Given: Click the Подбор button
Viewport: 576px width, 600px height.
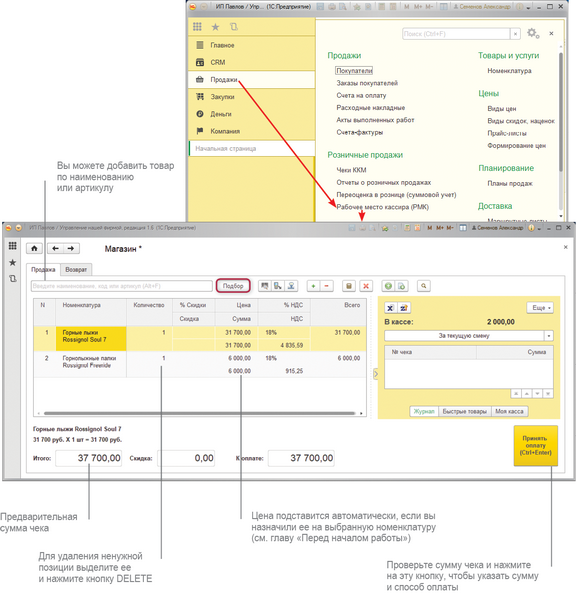Looking at the screenshot, I should [x=233, y=286].
